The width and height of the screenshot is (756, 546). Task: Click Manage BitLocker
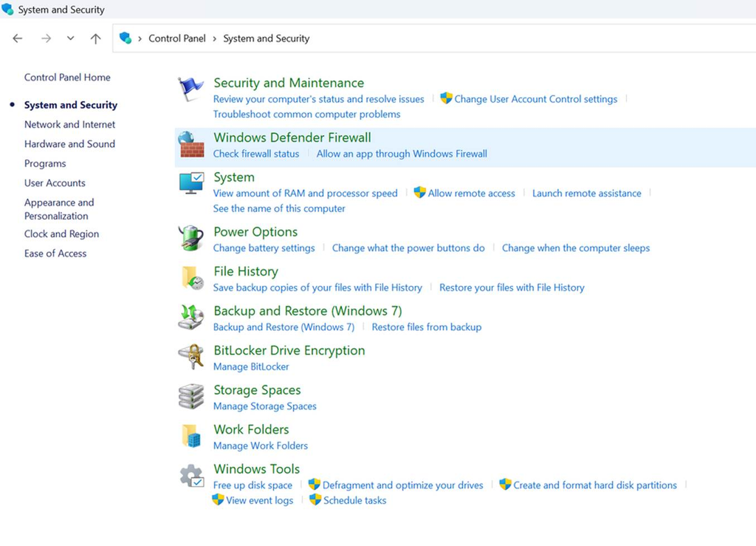pos(251,366)
